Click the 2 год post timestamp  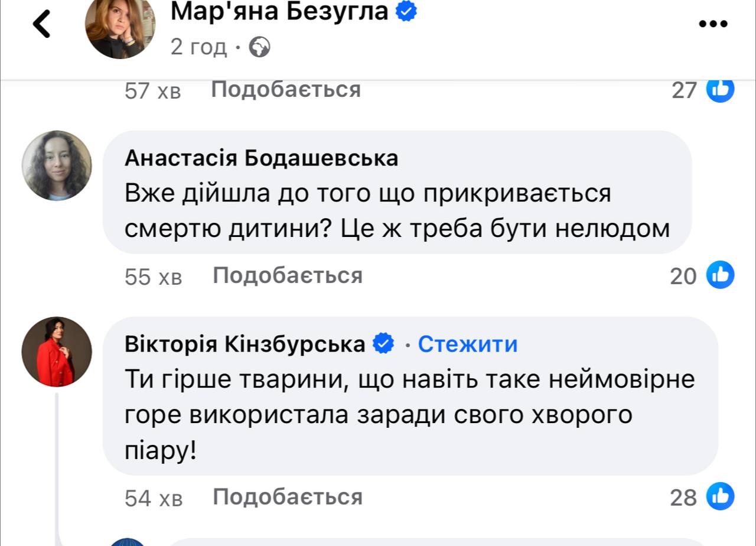198,47
